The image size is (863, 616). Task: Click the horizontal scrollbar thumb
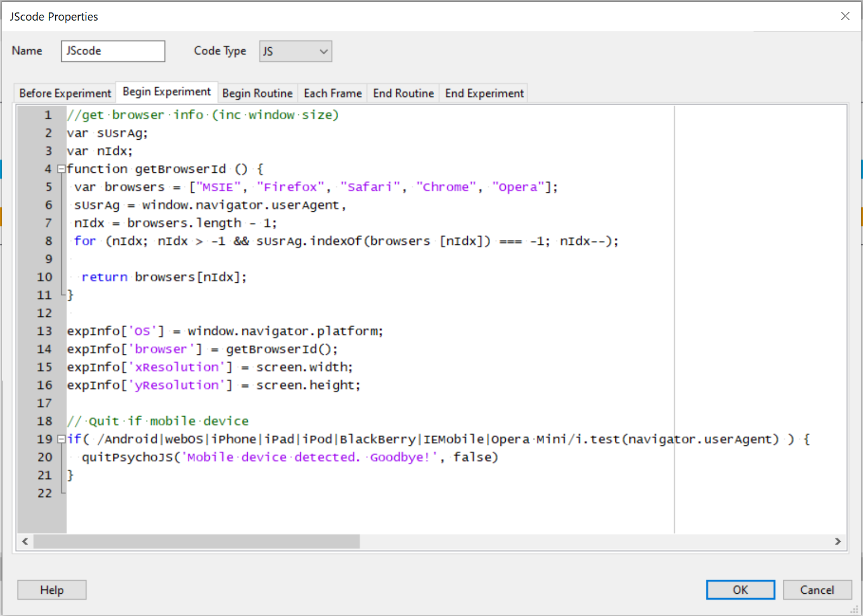pyautogui.click(x=196, y=541)
